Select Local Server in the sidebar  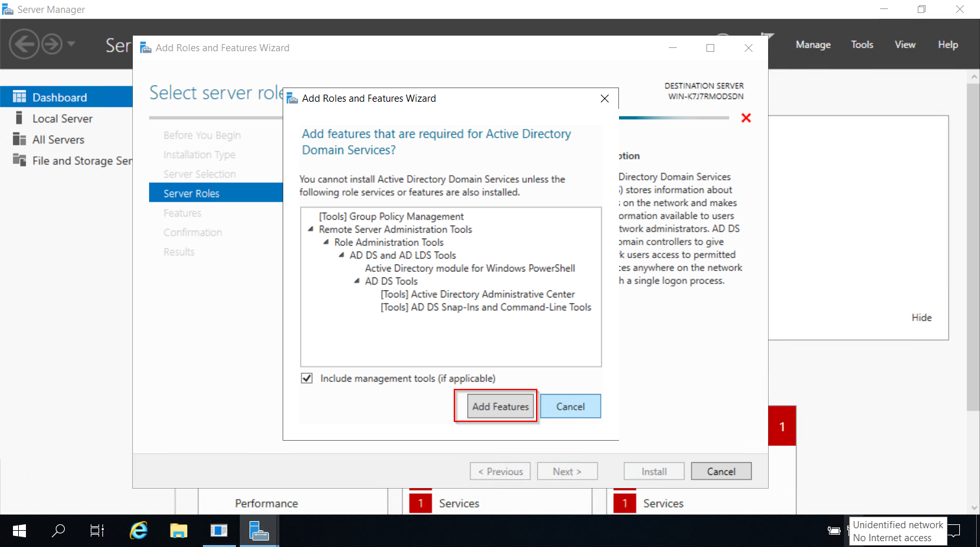coord(63,118)
